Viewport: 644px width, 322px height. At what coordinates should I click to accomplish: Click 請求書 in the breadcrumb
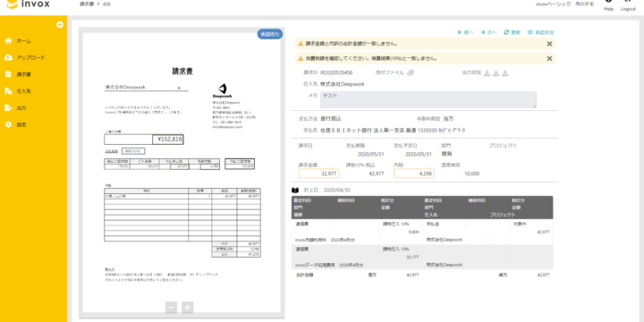pos(86,4)
